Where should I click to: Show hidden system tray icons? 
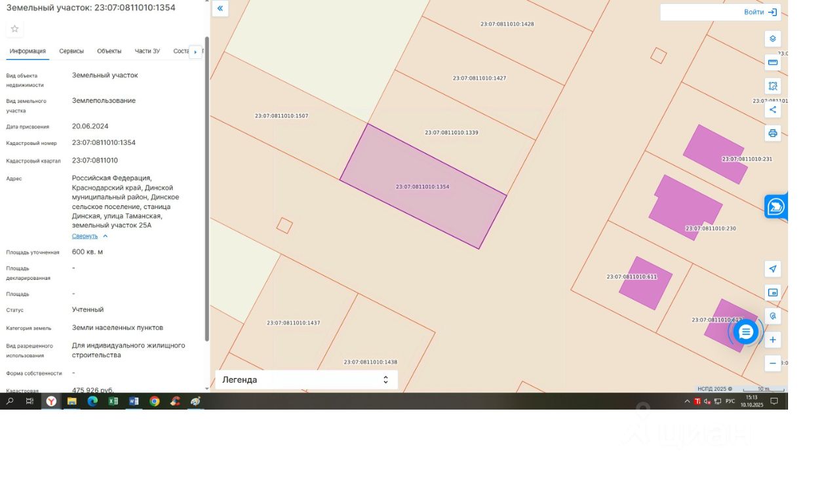pos(687,401)
